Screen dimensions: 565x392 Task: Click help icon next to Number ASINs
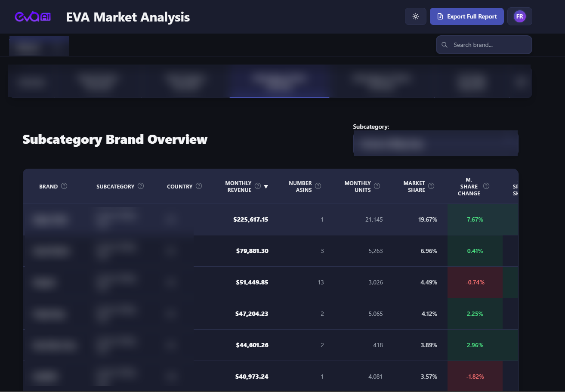click(x=318, y=186)
